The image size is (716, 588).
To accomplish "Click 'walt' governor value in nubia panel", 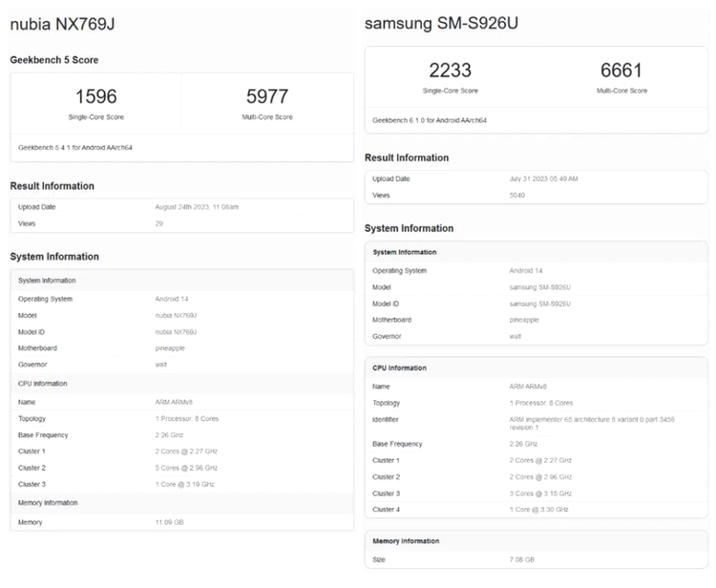I will 161,365.
